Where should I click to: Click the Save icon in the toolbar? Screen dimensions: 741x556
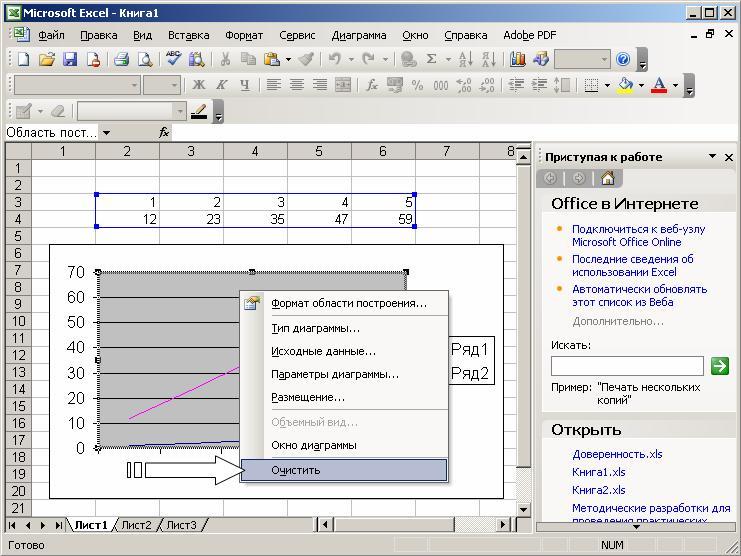(70, 60)
